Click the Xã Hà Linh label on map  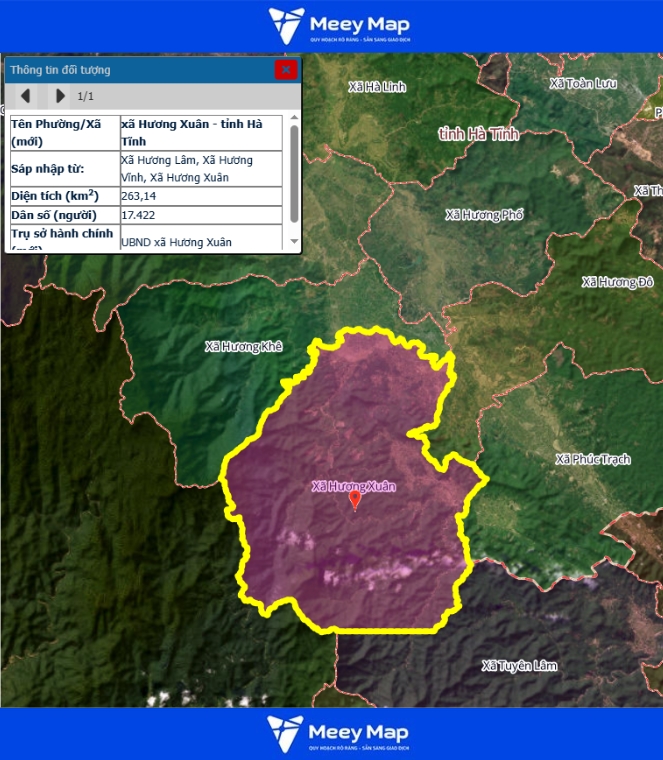(x=377, y=88)
